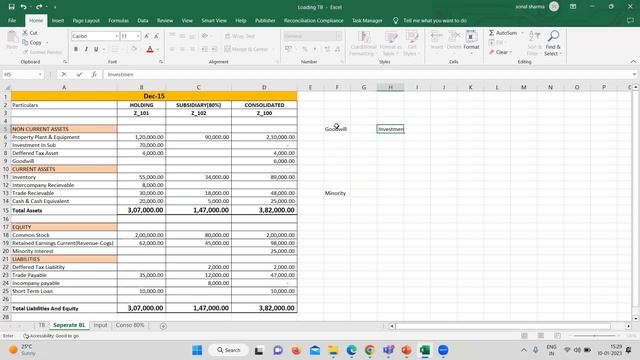Screen dimensions: 640x360
Task: Click the horizontal scrollbar right arrow
Action: 629,326
